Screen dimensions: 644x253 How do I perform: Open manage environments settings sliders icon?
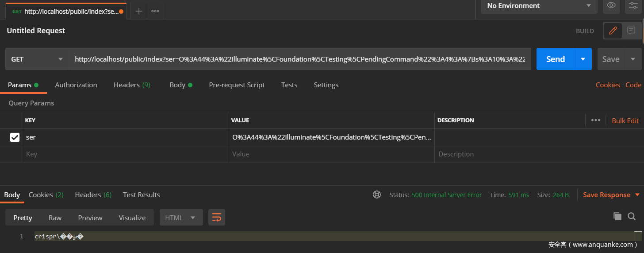pos(634,5)
